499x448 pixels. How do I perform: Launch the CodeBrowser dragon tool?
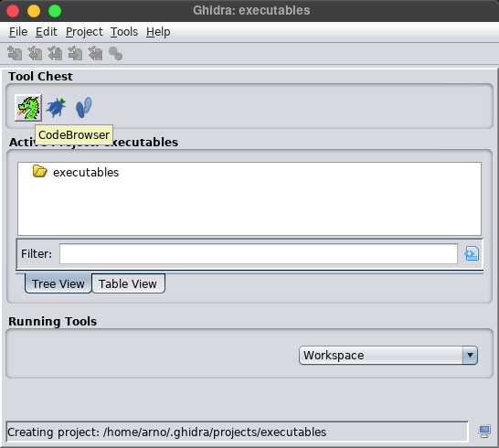[x=28, y=108]
